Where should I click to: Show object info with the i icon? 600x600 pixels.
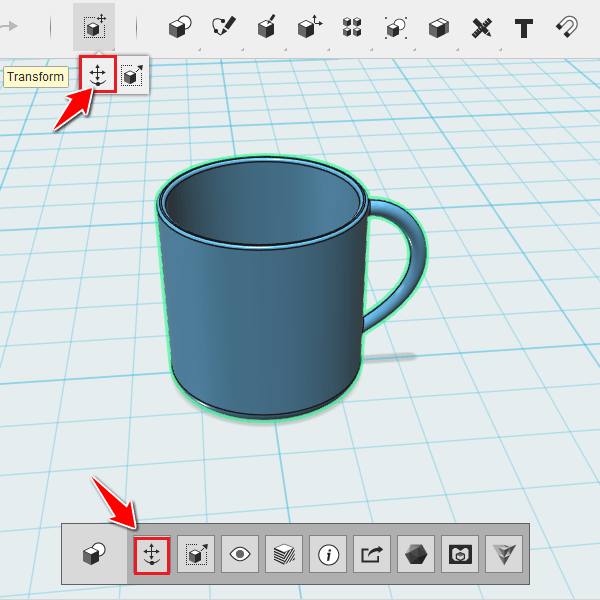[328, 554]
